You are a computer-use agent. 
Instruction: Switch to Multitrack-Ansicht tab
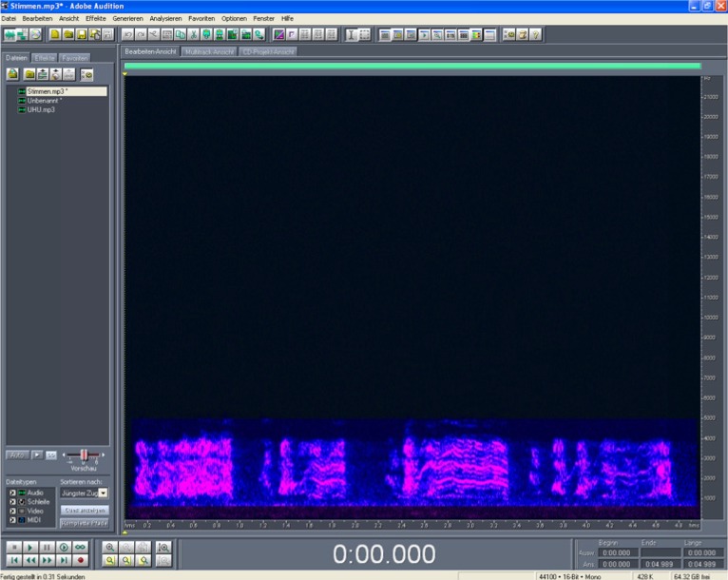click(x=209, y=51)
